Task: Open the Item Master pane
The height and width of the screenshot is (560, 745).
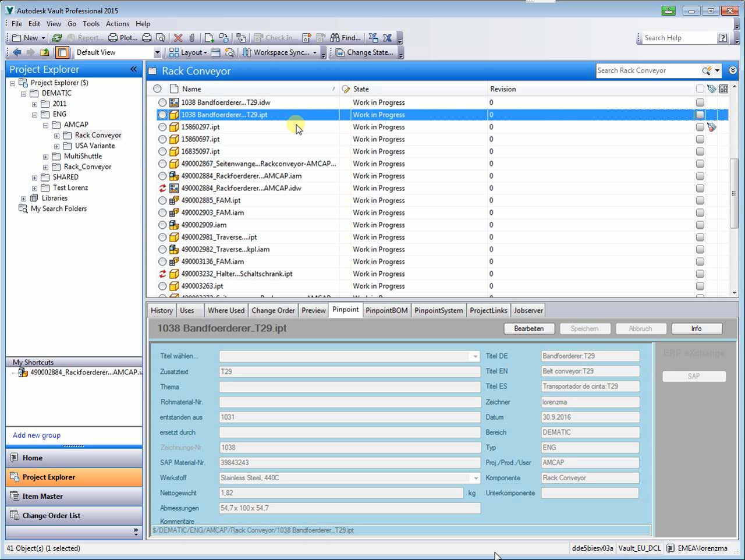Action: click(x=74, y=497)
